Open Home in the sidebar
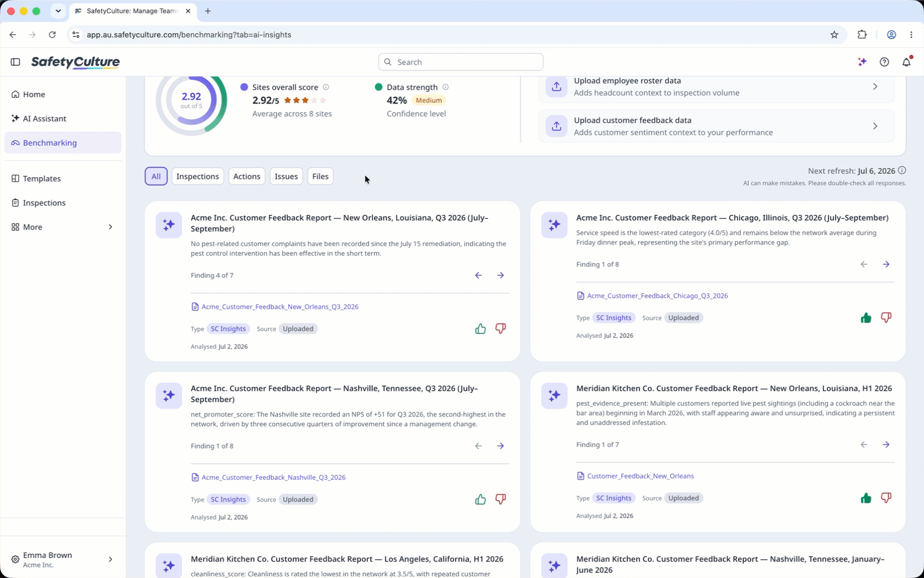 click(63, 94)
